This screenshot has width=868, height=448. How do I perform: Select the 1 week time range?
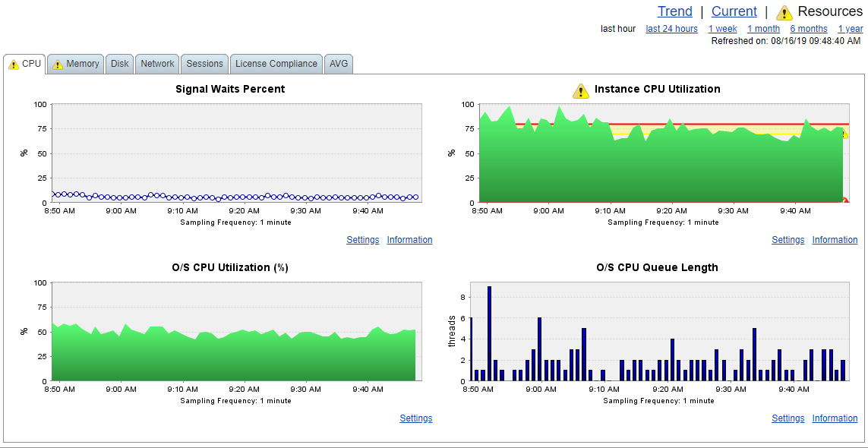(x=722, y=29)
